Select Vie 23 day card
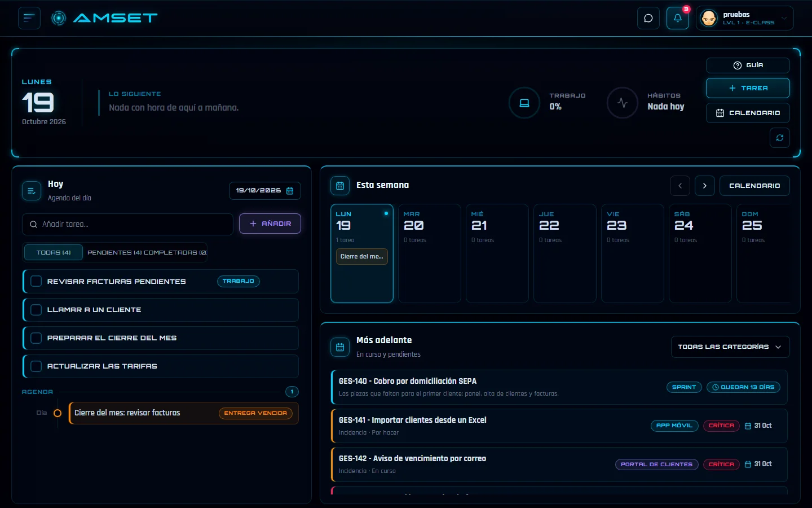This screenshot has height=508, width=812. [633, 253]
